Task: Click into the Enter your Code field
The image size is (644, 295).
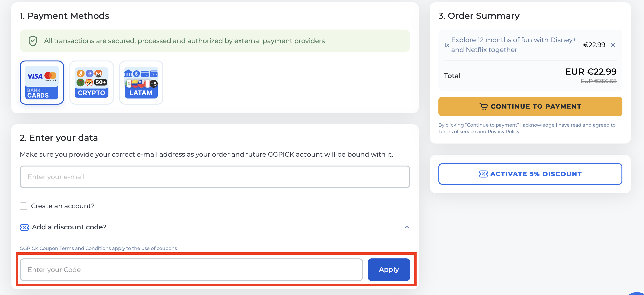Action: coord(191,270)
